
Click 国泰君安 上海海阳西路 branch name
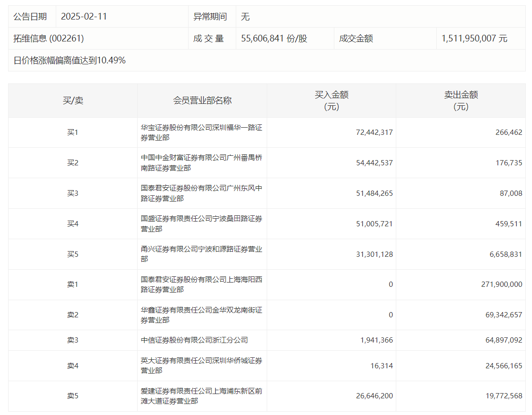201,284
